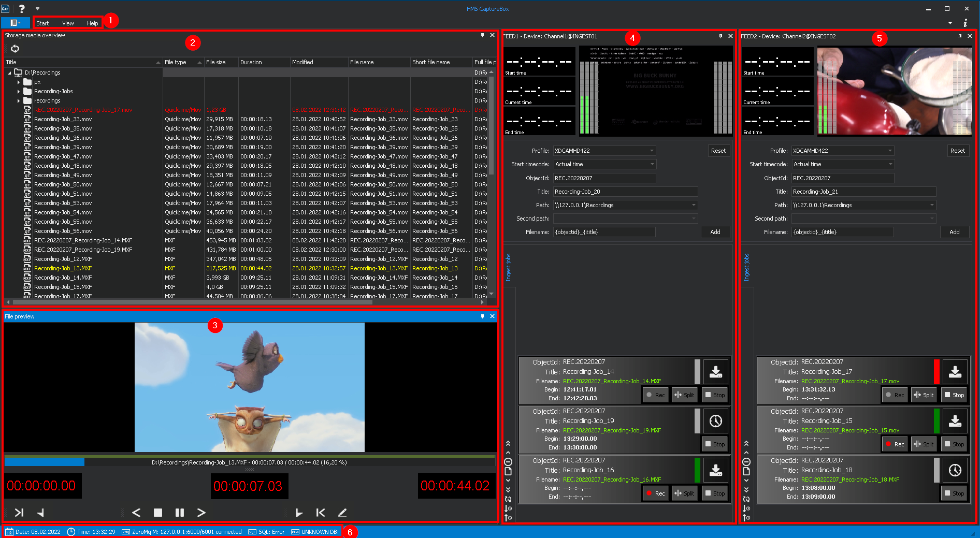Refresh the Storage media overview list
980x538 pixels.
15,49
